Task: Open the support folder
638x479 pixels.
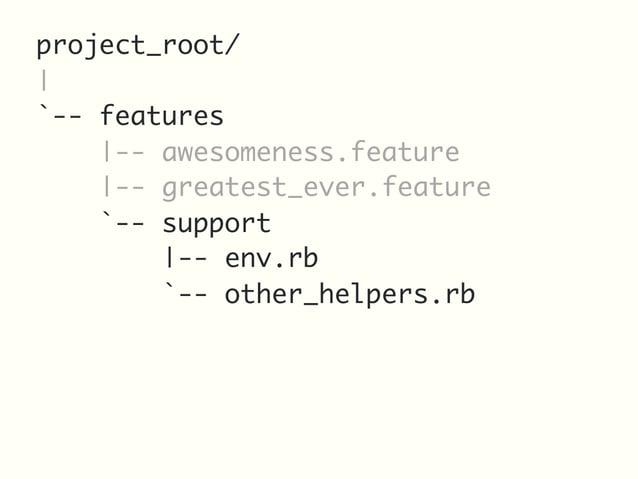Action: tap(216, 224)
